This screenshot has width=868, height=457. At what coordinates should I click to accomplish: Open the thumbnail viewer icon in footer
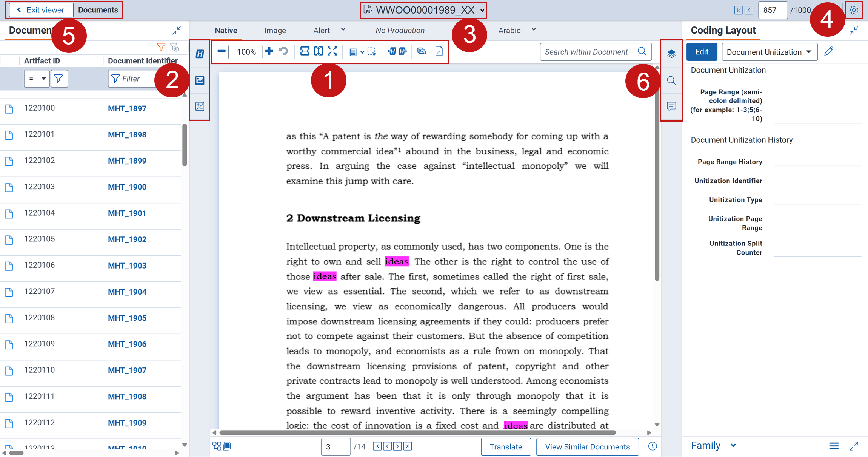click(227, 446)
